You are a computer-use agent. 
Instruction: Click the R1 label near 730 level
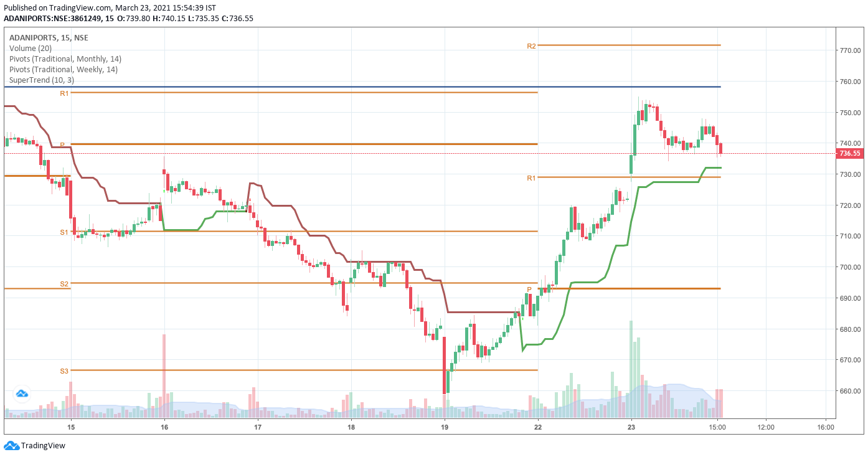tap(531, 178)
